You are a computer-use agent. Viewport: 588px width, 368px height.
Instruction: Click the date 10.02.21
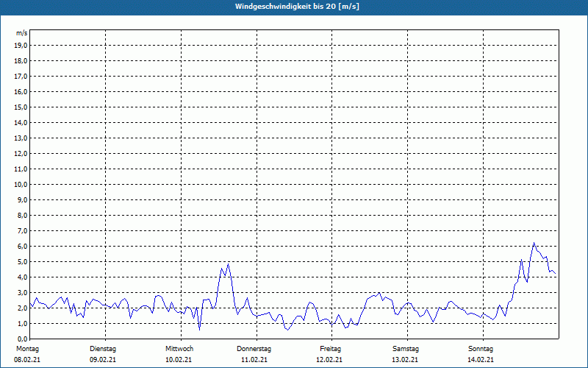coord(179,360)
